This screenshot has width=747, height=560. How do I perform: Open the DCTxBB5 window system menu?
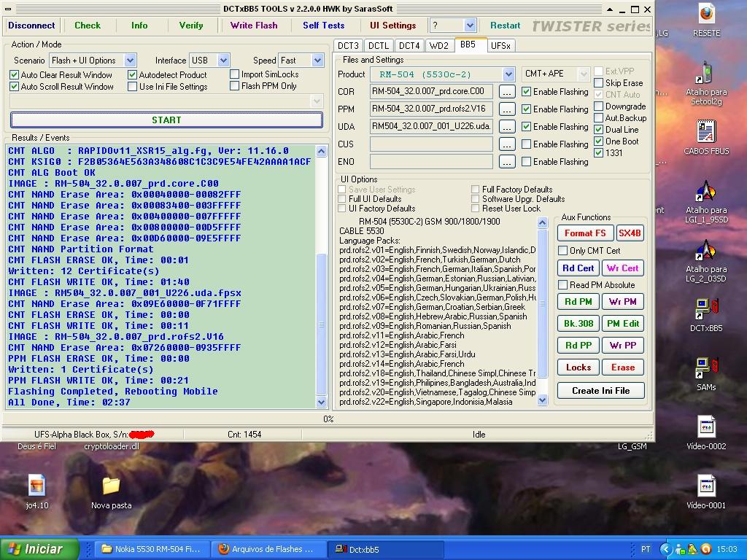tap(8, 9)
